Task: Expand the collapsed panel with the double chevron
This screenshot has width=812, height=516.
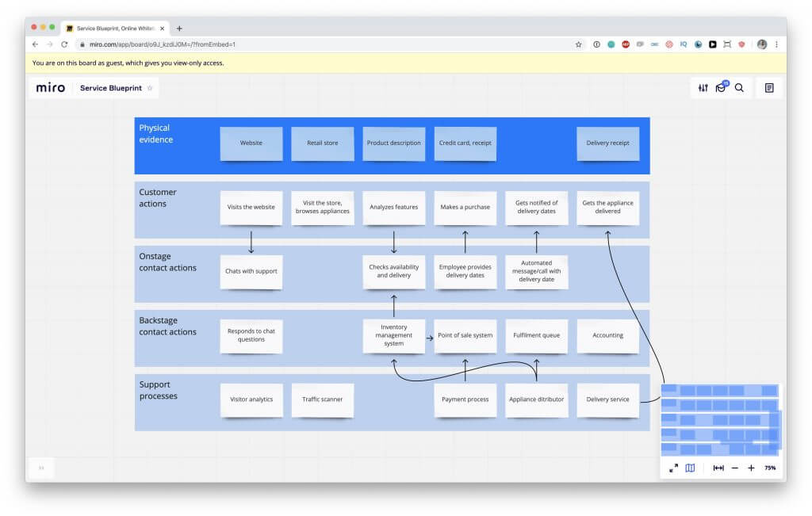Action: tap(41, 468)
